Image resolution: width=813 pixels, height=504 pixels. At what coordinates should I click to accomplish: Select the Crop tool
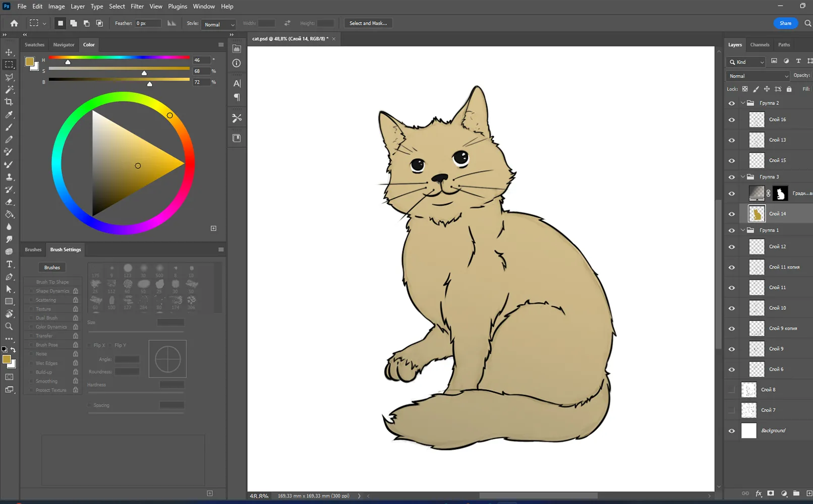click(9, 102)
